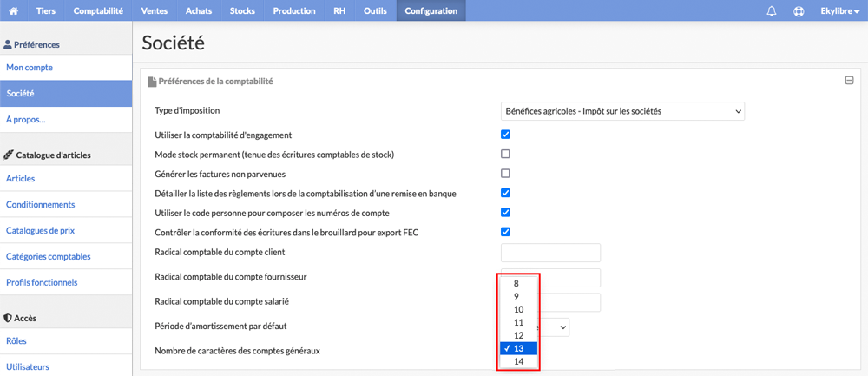This screenshot has width=868, height=376.
Task: Open Rôles in sidebar
Action: pos(66,341)
